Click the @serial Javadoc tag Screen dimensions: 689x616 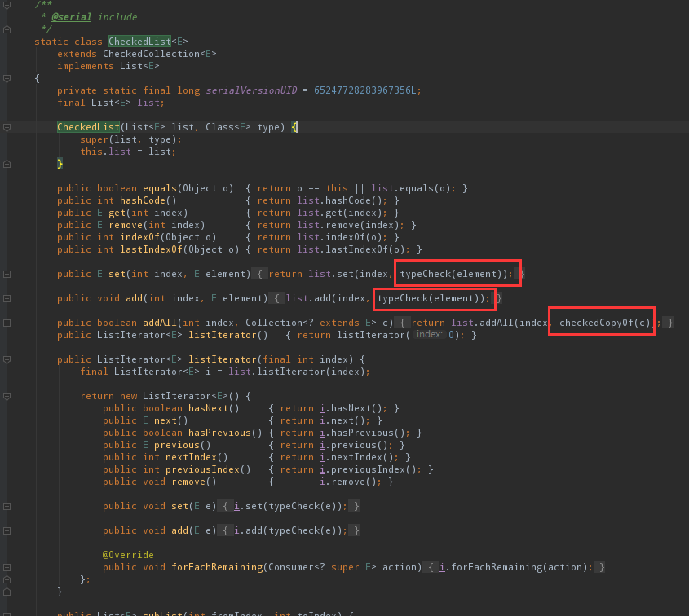pyautogui.click(x=72, y=17)
